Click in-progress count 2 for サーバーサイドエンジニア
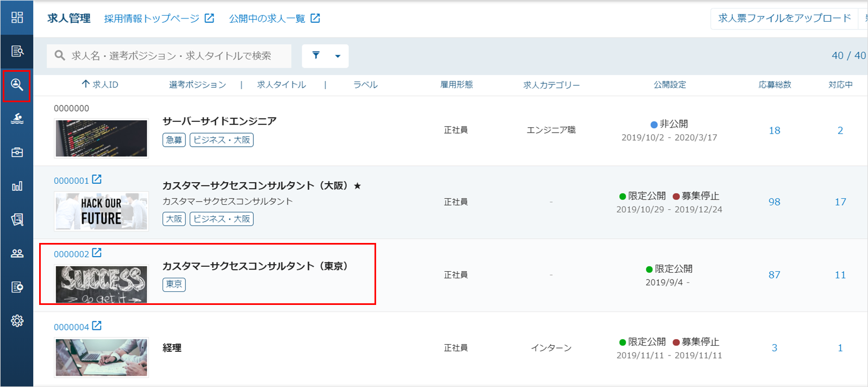 click(840, 130)
